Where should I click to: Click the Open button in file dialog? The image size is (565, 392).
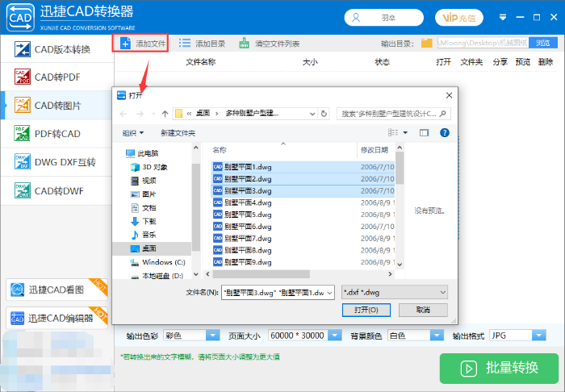(366, 310)
